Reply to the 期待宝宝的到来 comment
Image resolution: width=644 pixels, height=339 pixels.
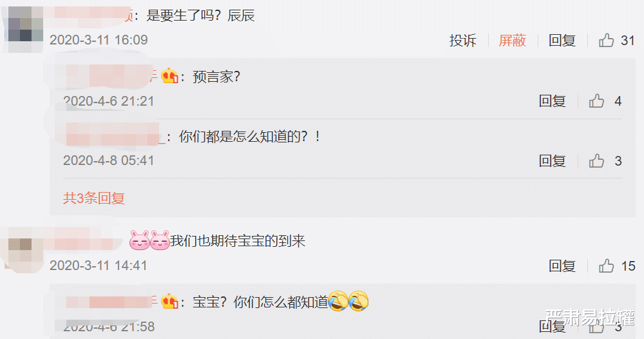[562, 266]
